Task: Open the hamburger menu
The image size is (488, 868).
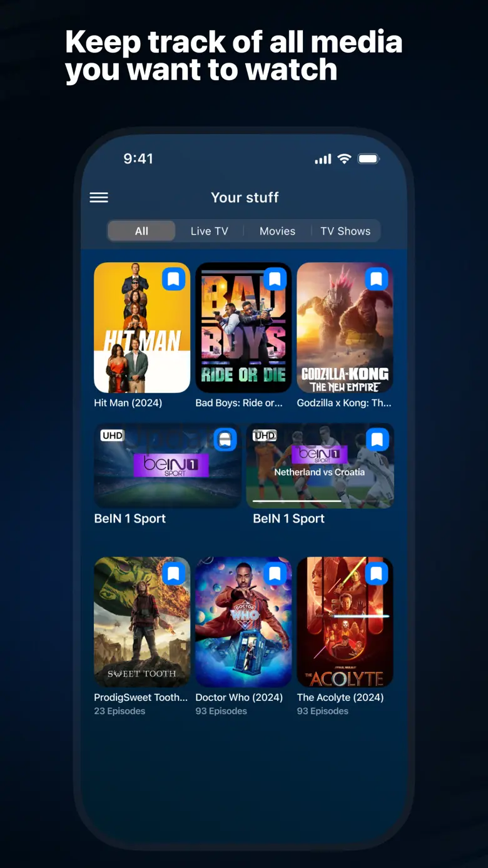Action: (x=99, y=198)
